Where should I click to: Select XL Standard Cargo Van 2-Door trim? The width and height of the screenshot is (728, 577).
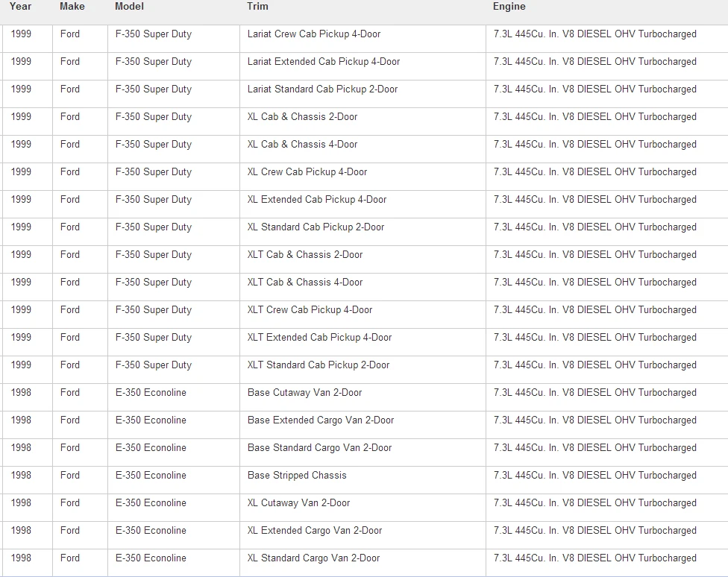(x=314, y=558)
